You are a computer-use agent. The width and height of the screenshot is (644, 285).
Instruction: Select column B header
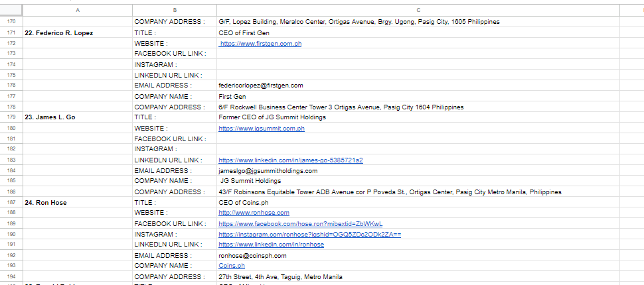coord(175,10)
